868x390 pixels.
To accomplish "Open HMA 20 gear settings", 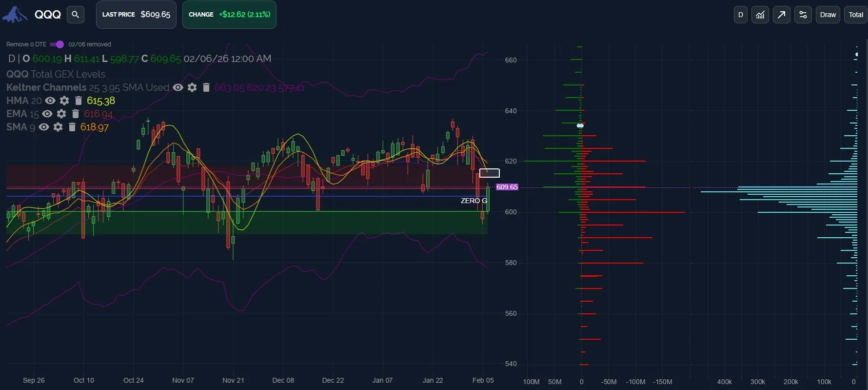I will click(x=64, y=101).
